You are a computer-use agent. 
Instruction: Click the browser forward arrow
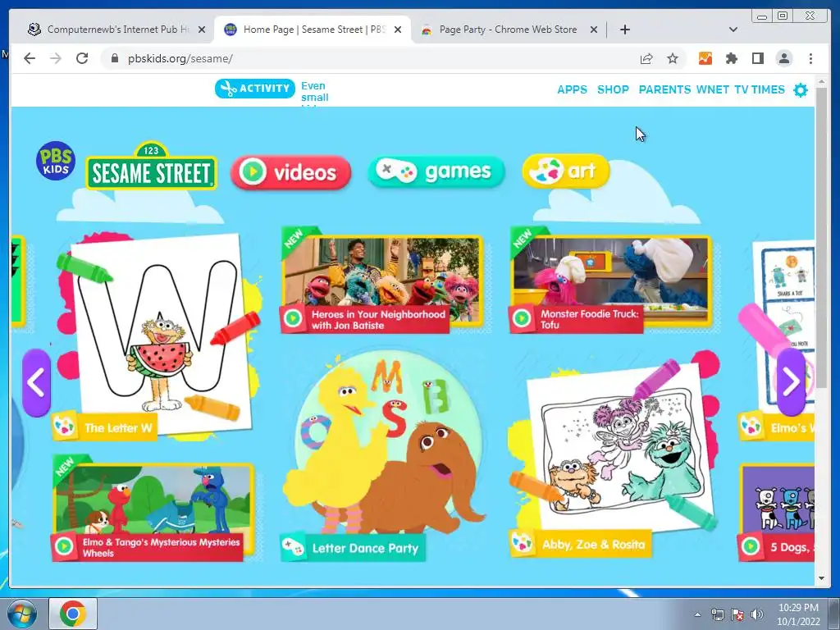tap(56, 58)
